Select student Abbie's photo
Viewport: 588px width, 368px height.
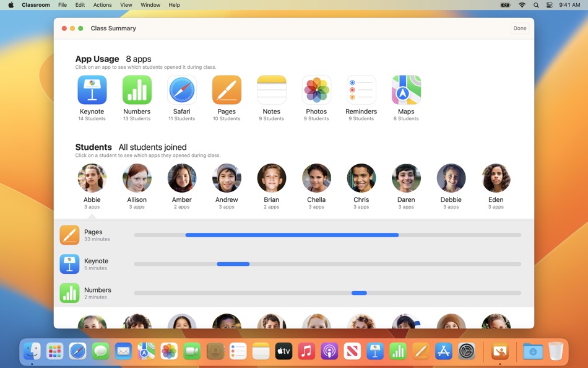pyautogui.click(x=92, y=178)
